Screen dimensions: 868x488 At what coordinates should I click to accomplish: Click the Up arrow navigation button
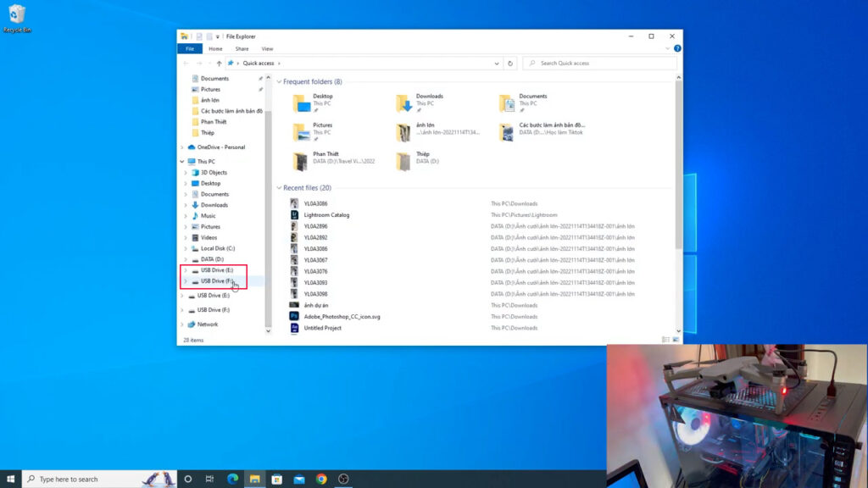click(x=220, y=63)
